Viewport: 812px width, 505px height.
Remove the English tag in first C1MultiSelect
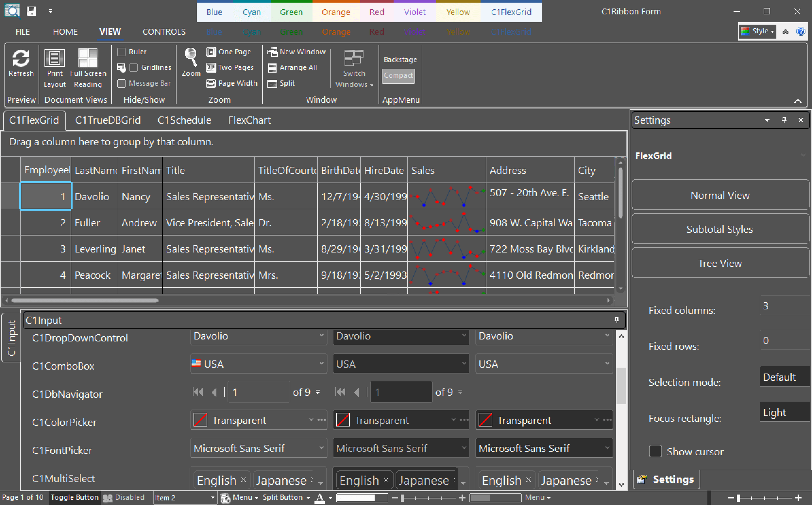244,479
